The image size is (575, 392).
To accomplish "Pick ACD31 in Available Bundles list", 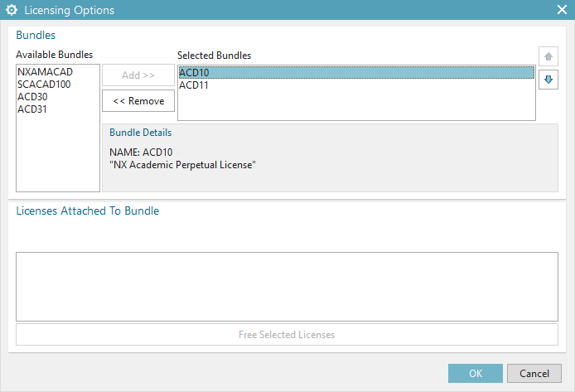I will pyautogui.click(x=32, y=109).
